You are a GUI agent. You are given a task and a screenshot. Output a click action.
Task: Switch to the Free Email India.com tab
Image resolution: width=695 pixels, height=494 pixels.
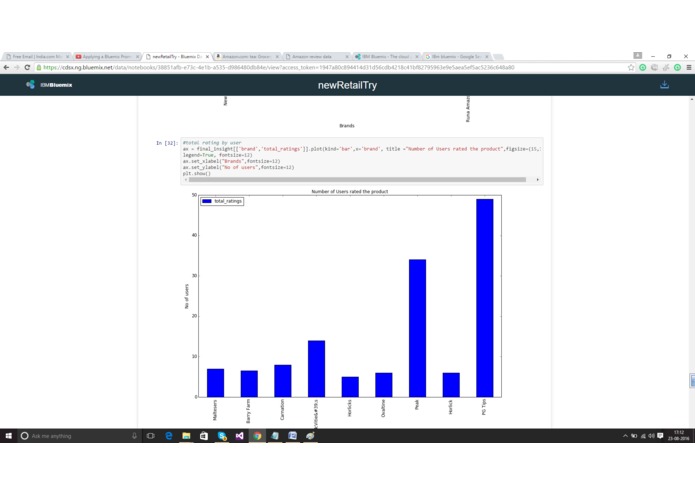click(35, 56)
